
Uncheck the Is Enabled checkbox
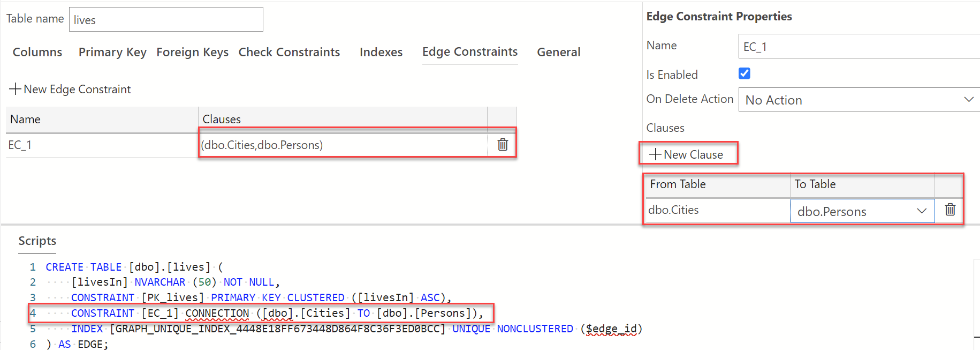coord(745,73)
